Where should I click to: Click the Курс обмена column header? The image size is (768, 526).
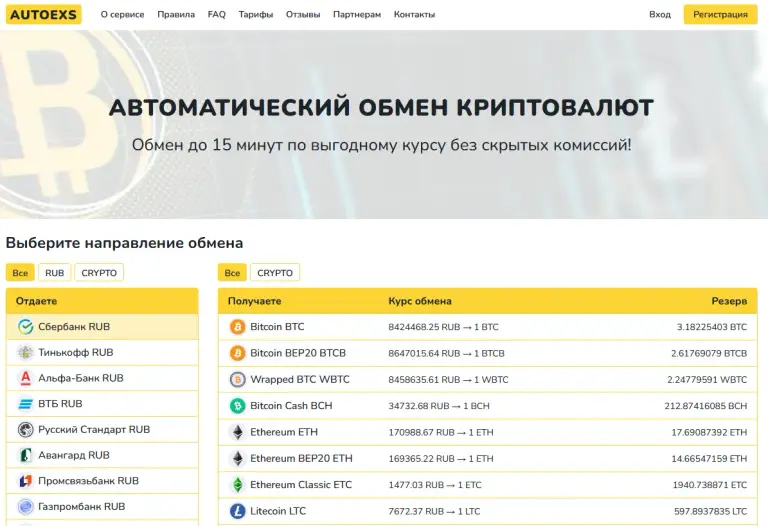(x=420, y=301)
